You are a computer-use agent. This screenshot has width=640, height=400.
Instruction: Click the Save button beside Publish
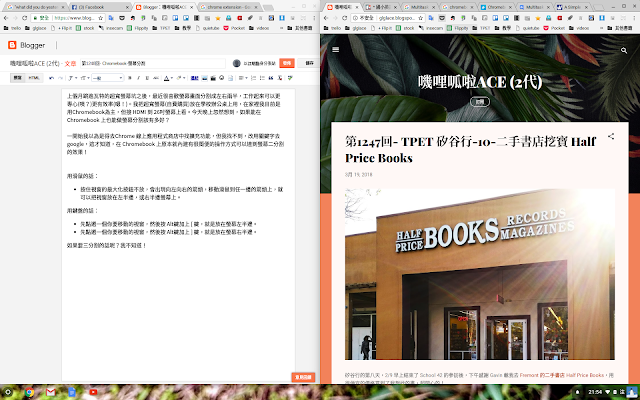tap(309, 63)
